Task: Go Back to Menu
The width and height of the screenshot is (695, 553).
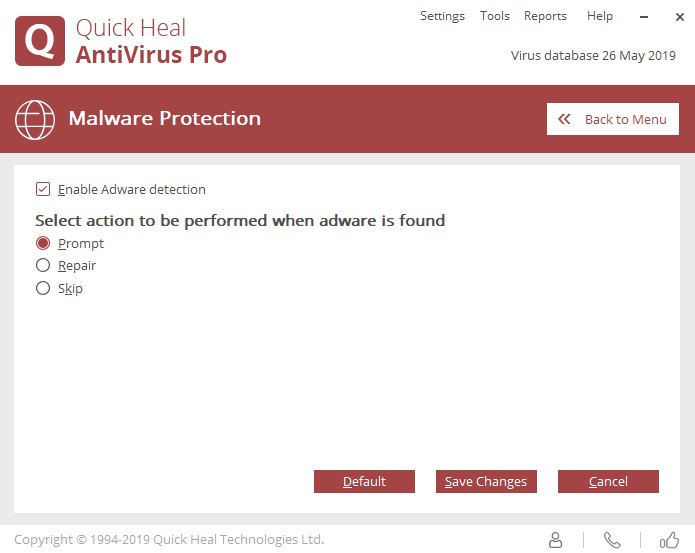Action: click(x=612, y=119)
